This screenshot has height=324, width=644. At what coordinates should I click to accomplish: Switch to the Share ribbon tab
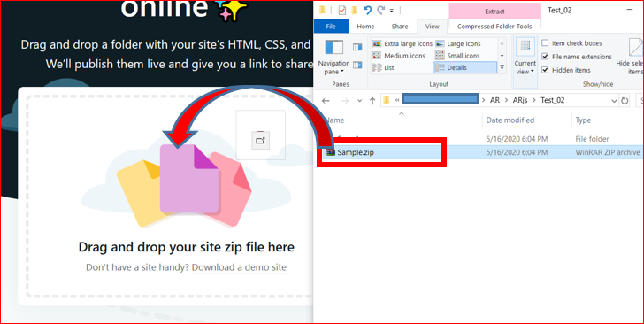[399, 27]
